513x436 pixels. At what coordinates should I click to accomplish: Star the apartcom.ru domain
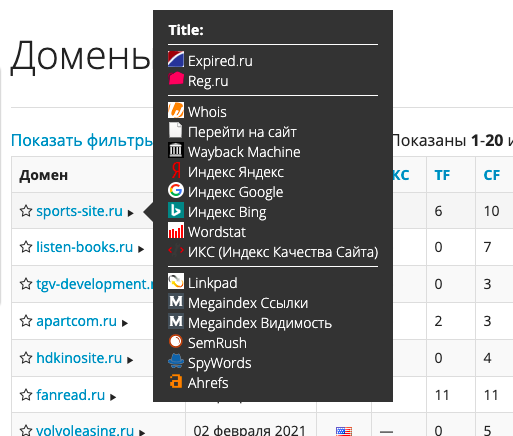26,321
